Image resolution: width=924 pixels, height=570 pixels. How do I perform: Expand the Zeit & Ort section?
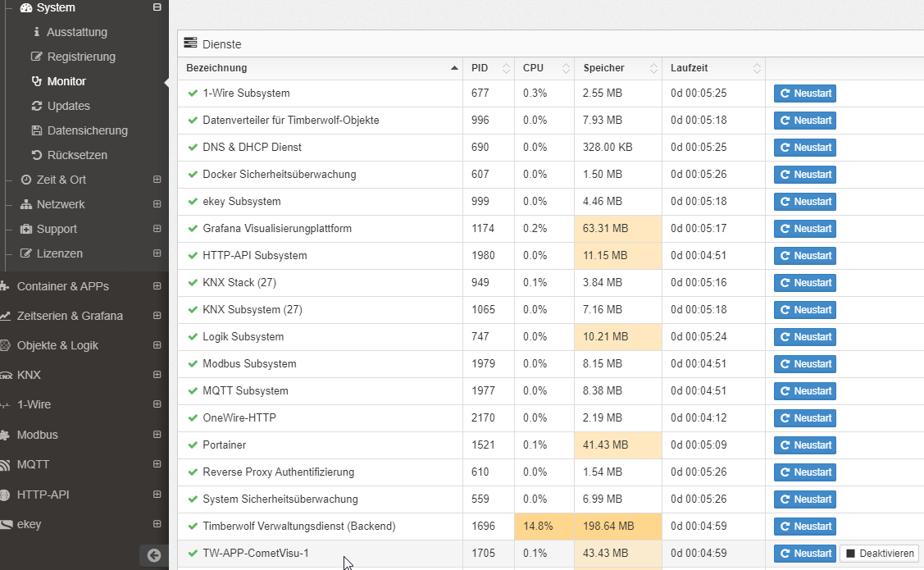pyautogui.click(x=157, y=179)
